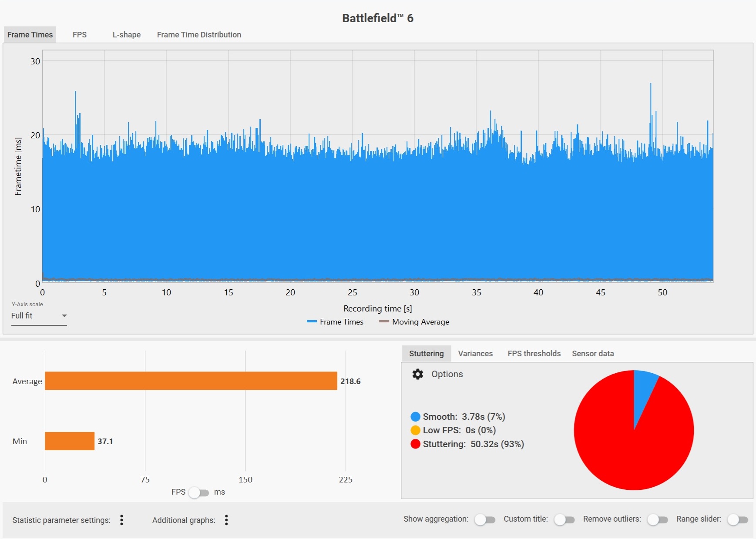
Task: Open the Frame Time Distribution tab
Action: click(199, 35)
